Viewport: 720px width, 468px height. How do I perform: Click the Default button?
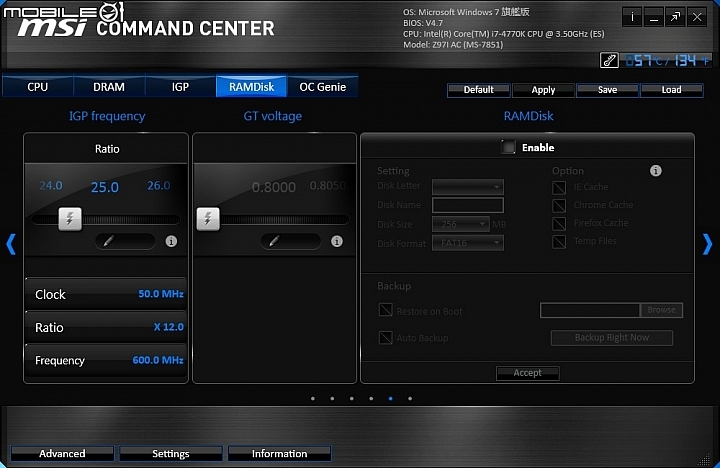pos(478,90)
